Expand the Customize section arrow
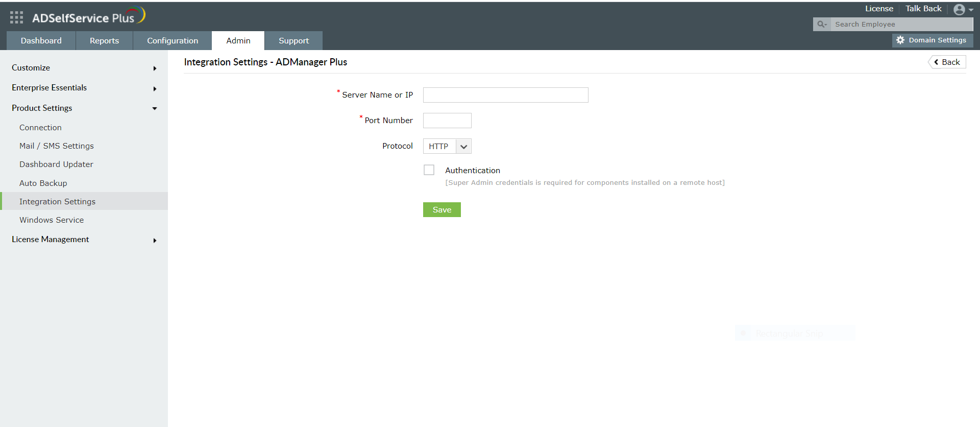 155,68
